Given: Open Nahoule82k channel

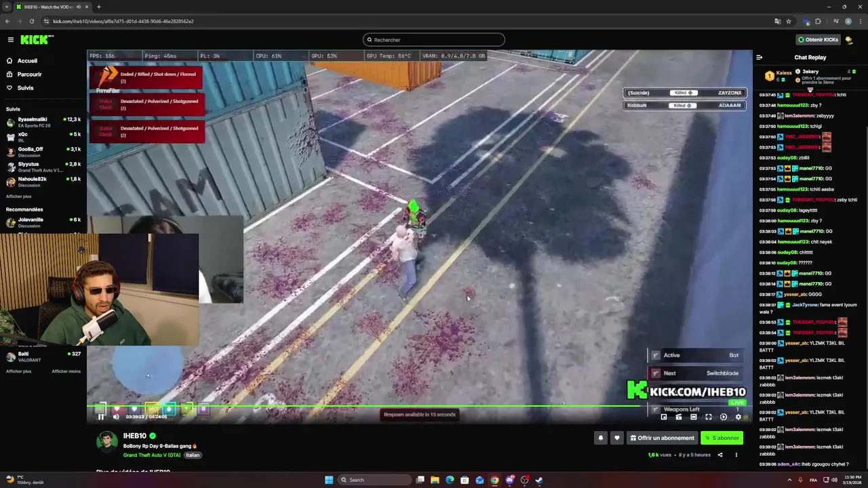Looking at the screenshot, I should pyautogui.click(x=43, y=182).
